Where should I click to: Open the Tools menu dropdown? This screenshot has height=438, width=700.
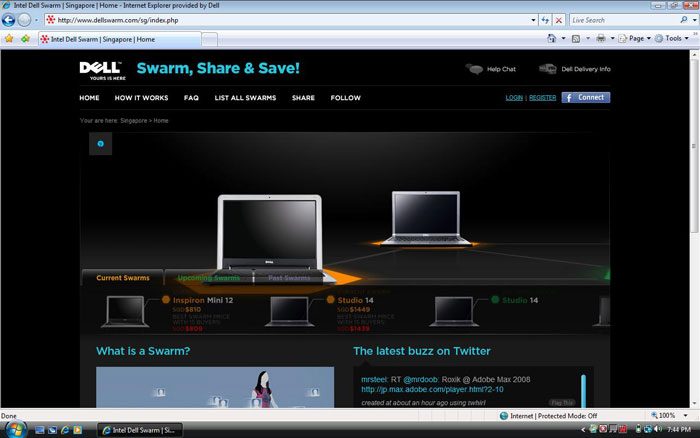click(672, 38)
